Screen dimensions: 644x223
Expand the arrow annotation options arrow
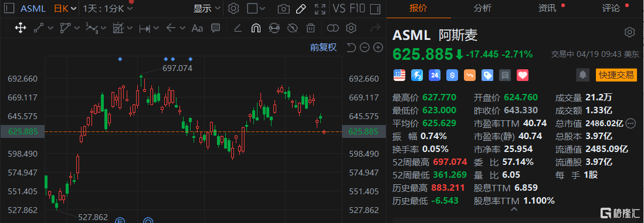[182, 28]
